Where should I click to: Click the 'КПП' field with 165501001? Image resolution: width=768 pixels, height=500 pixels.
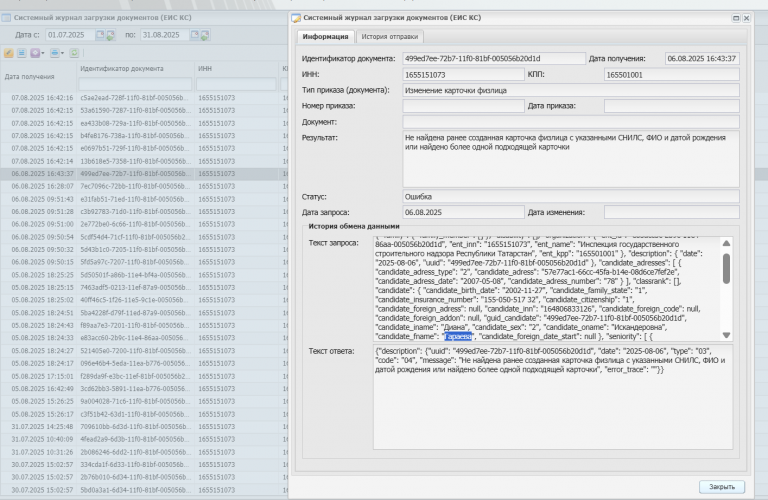pos(672,74)
